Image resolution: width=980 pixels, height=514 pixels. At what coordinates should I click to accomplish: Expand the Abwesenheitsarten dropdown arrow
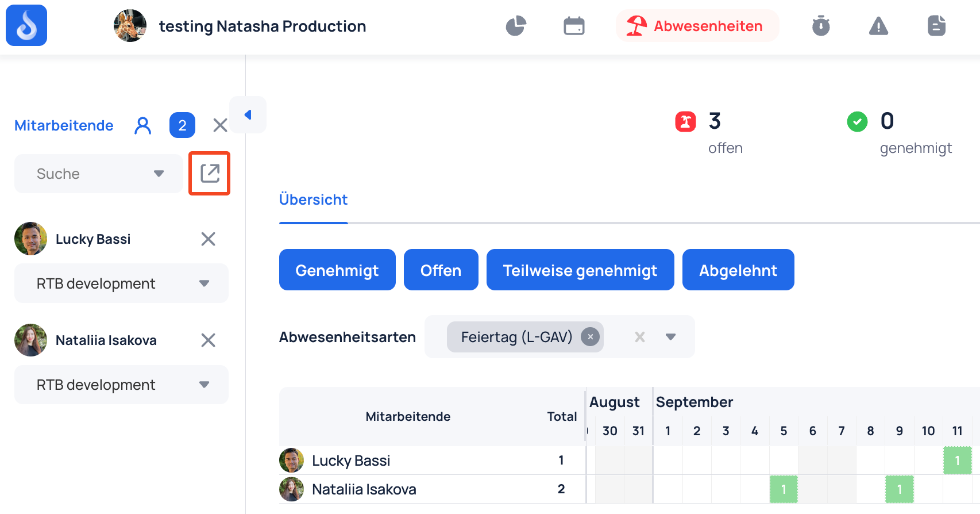click(670, 337)
